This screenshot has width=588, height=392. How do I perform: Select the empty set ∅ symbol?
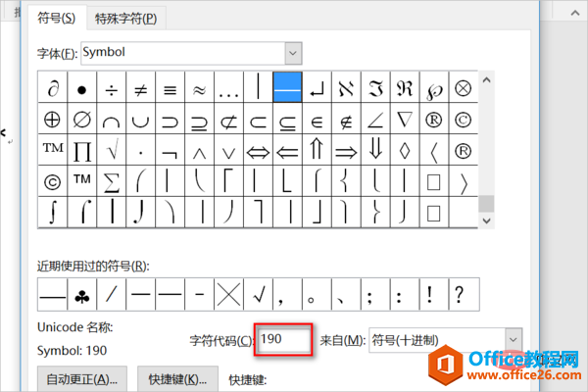tap(82, 119)
